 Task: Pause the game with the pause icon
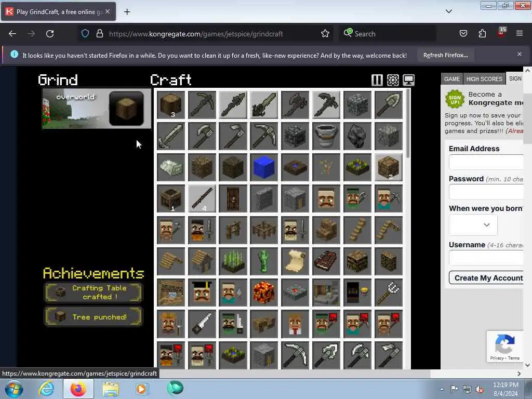pos(377,80)
